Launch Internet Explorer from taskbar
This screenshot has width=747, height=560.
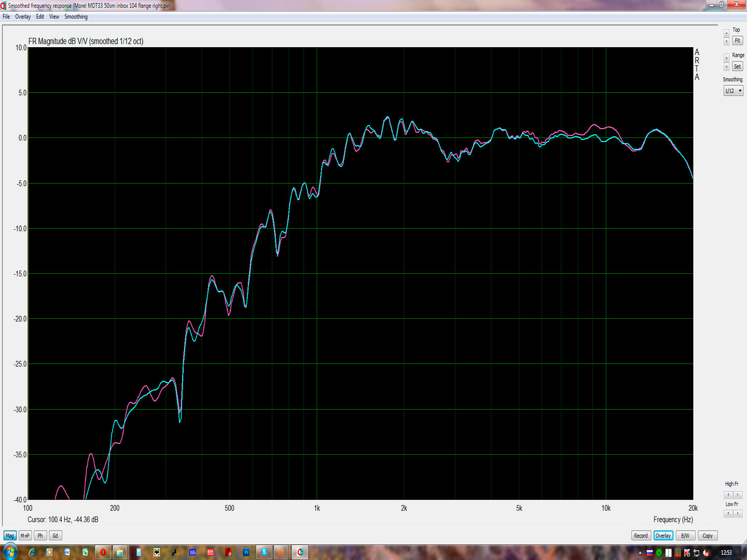32,552
